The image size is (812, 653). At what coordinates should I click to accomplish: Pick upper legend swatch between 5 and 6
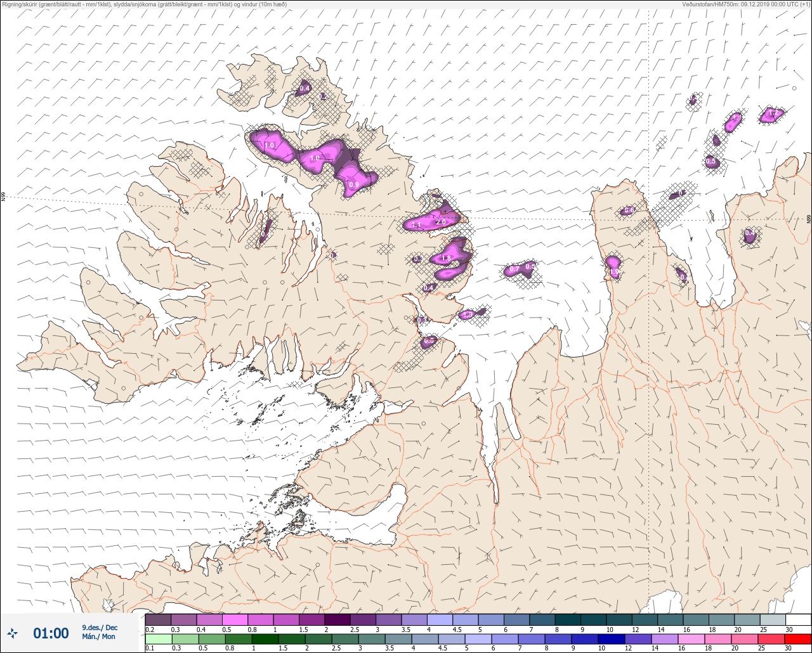pyautogui.click(x=491, y=619)
